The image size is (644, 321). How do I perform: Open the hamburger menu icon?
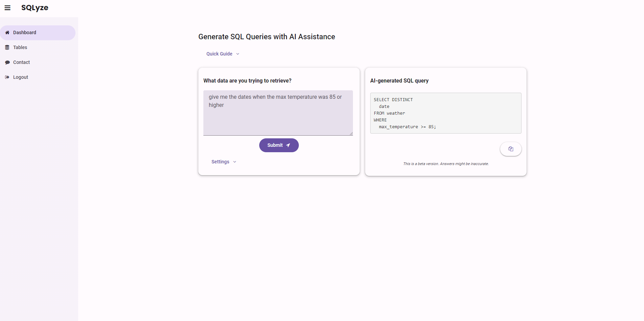click(7, 8)
